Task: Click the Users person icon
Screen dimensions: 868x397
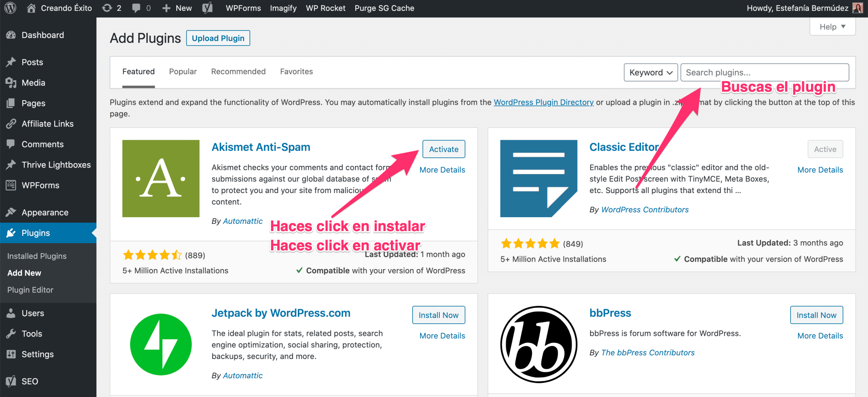Action: (11, 313)
